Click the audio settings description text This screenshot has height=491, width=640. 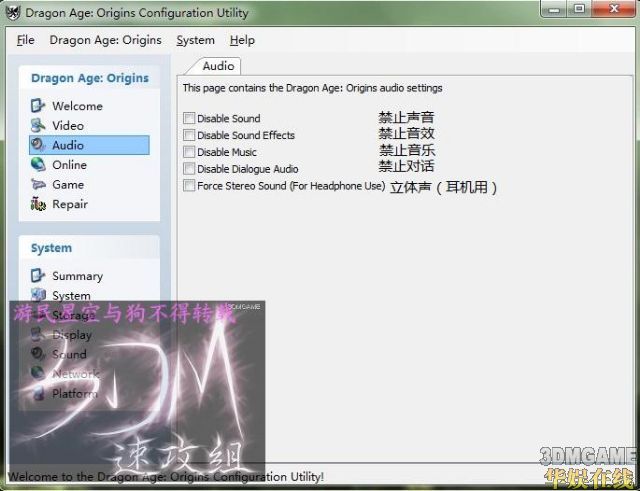312,88
